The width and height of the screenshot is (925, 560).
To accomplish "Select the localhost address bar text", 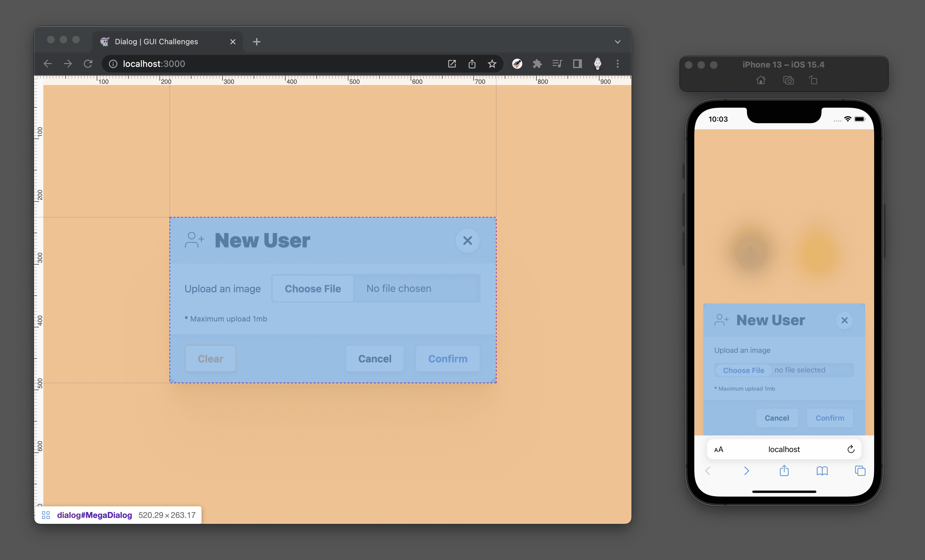I will [155, 63].
